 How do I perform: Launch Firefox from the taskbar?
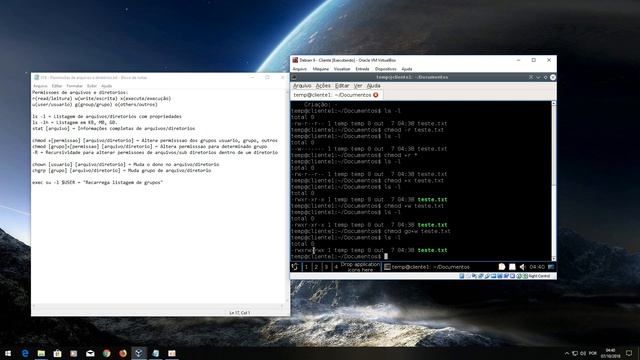(x=123, y=353)
